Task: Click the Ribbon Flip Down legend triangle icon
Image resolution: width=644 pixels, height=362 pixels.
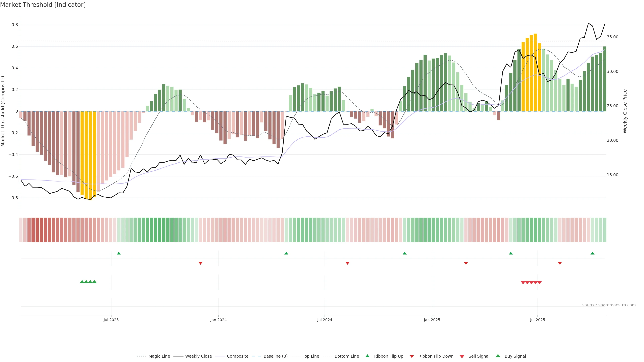Action: pos(412,356)
